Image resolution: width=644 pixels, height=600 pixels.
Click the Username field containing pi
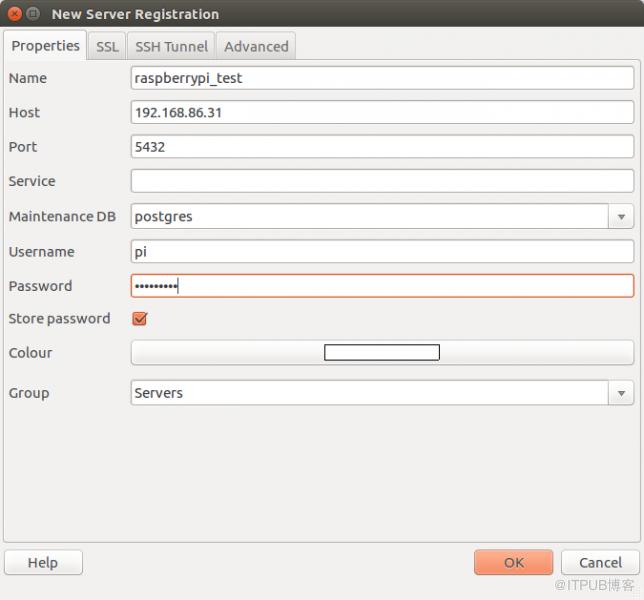pos(382,251)
